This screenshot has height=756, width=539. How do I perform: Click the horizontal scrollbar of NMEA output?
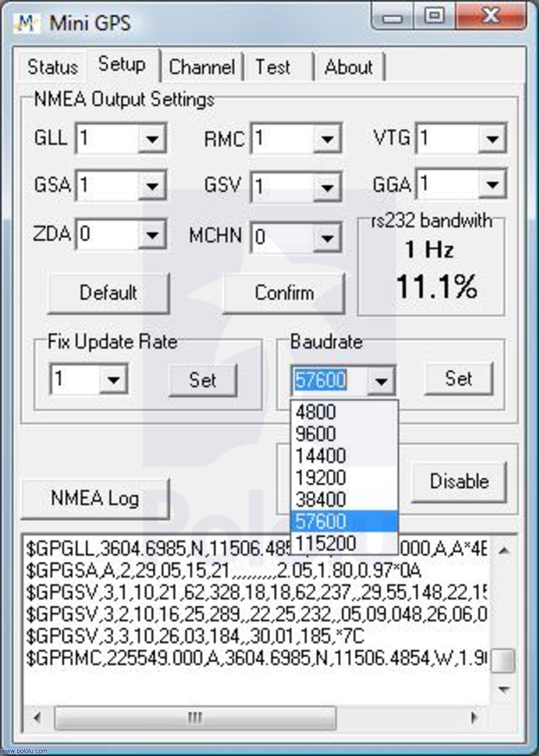[255, 718]
